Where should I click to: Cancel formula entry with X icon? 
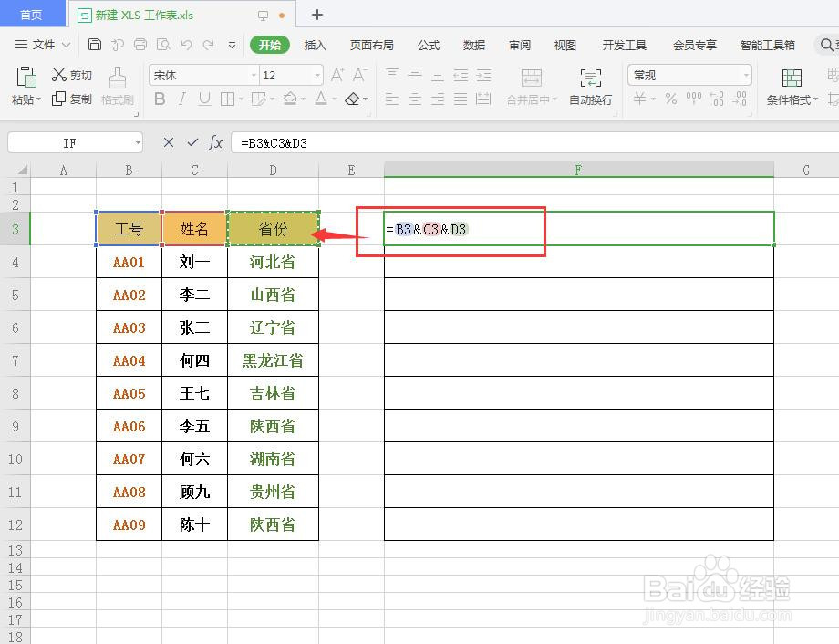169,142
